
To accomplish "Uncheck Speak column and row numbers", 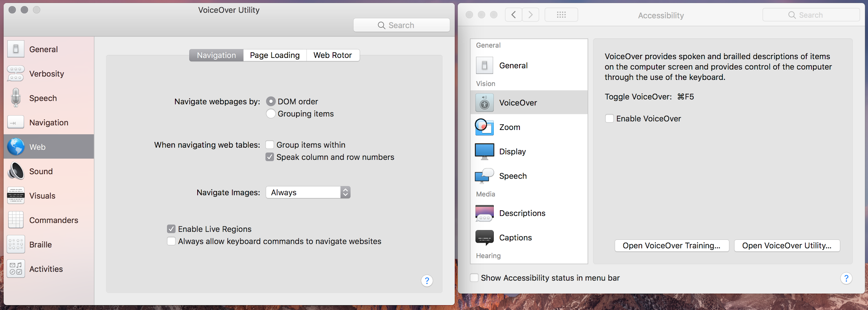I will click(270, 157).
